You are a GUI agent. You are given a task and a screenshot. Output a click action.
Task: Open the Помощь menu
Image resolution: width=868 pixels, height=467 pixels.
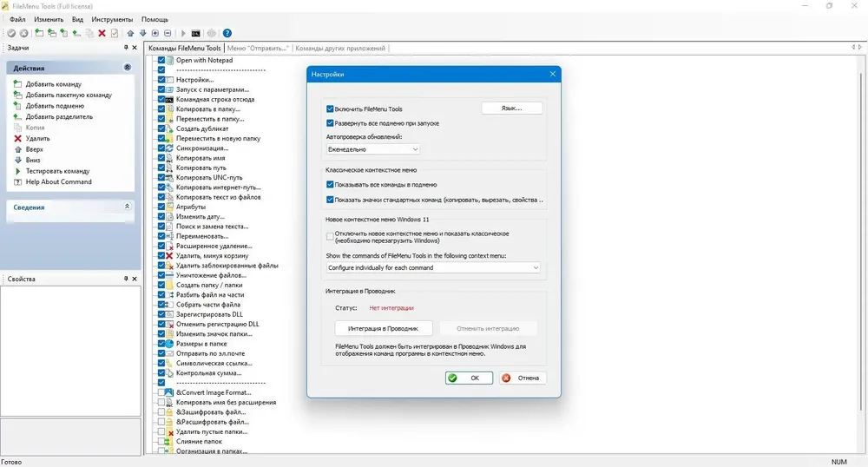[155, 19]
